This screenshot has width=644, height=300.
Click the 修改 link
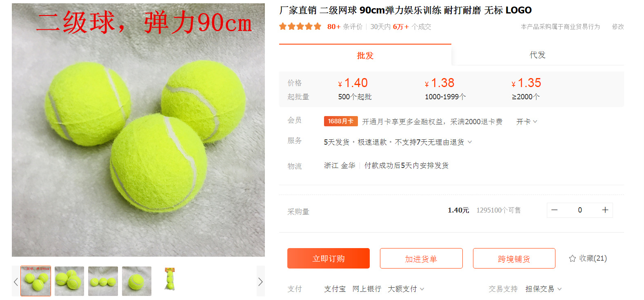pos(618,27)
